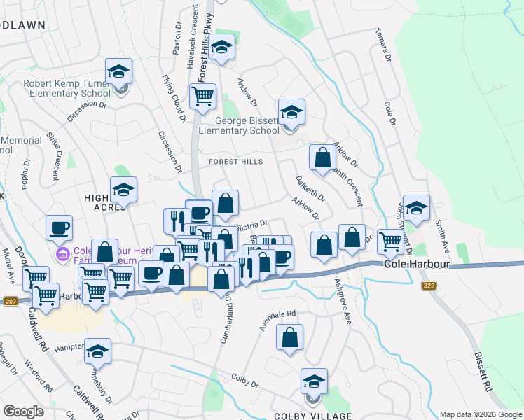
Task: Click school marker at Robert Kemp Turner Elementary
Action: pyautogui.click(x=118, y=71)
